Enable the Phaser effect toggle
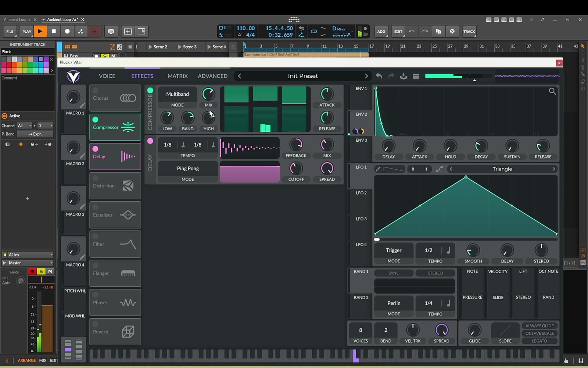The image size is (588, 368). (x=96, y=295)
